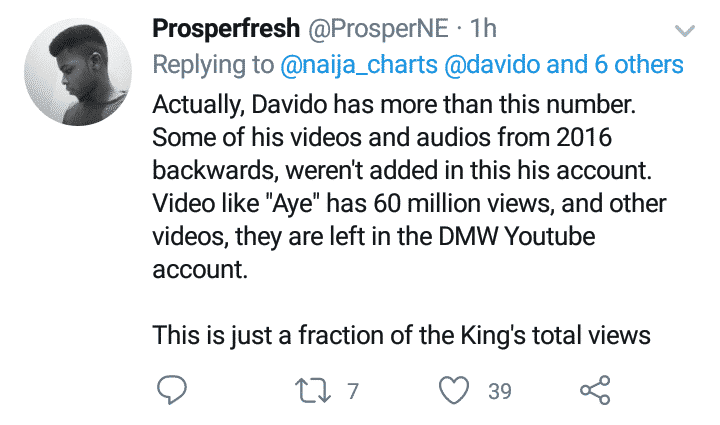
Task: Open the share icon for this tweet
Action: [x=595, y=391]
